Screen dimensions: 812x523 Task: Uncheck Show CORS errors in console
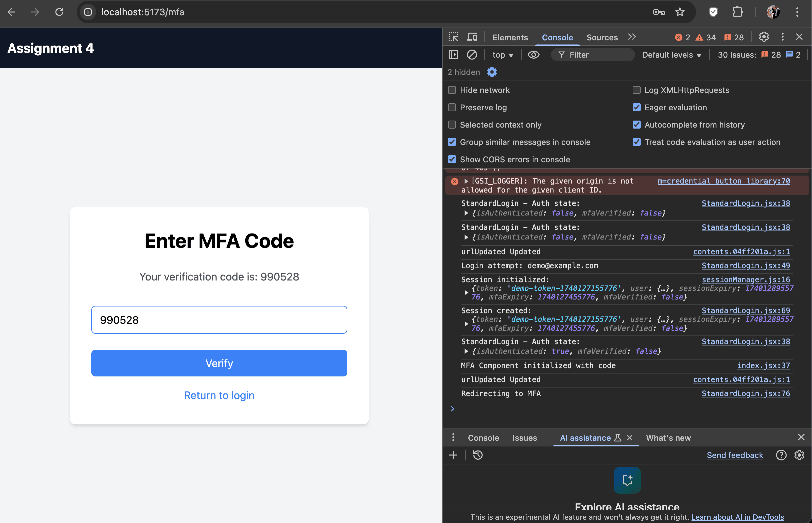pyautogui.click(x=452, y=159)
